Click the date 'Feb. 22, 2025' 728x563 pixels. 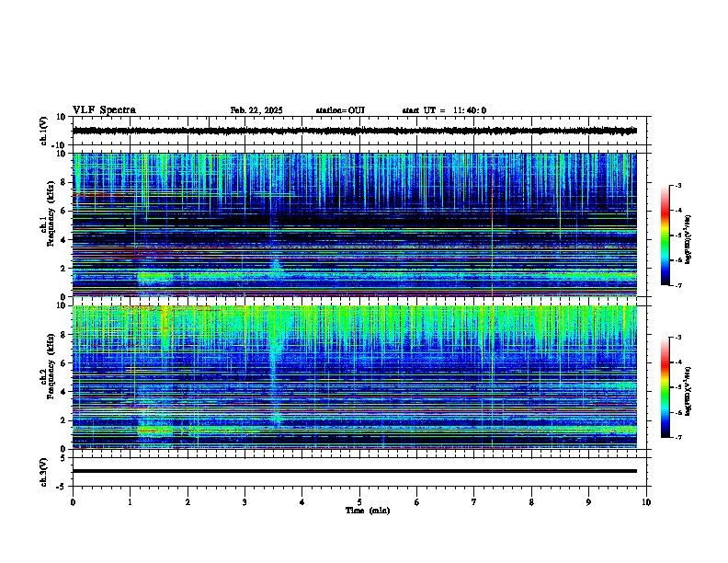pos(256,110)
